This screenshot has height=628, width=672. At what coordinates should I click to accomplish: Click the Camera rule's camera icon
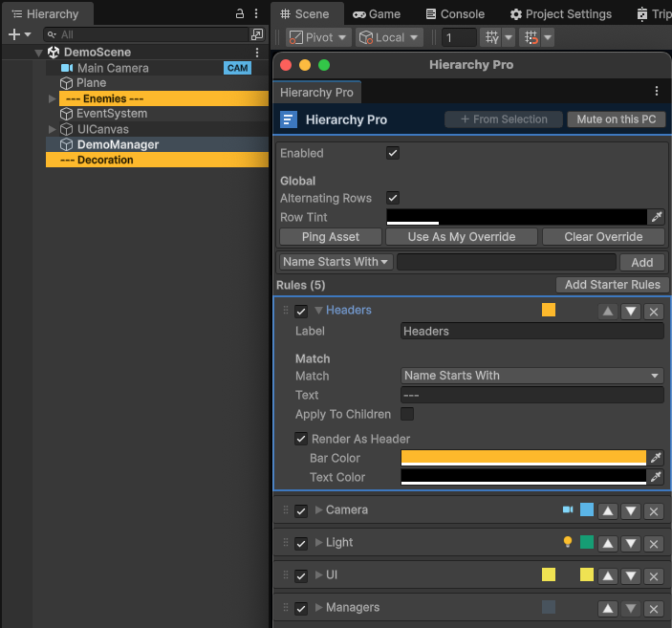(x=568, y=509)
